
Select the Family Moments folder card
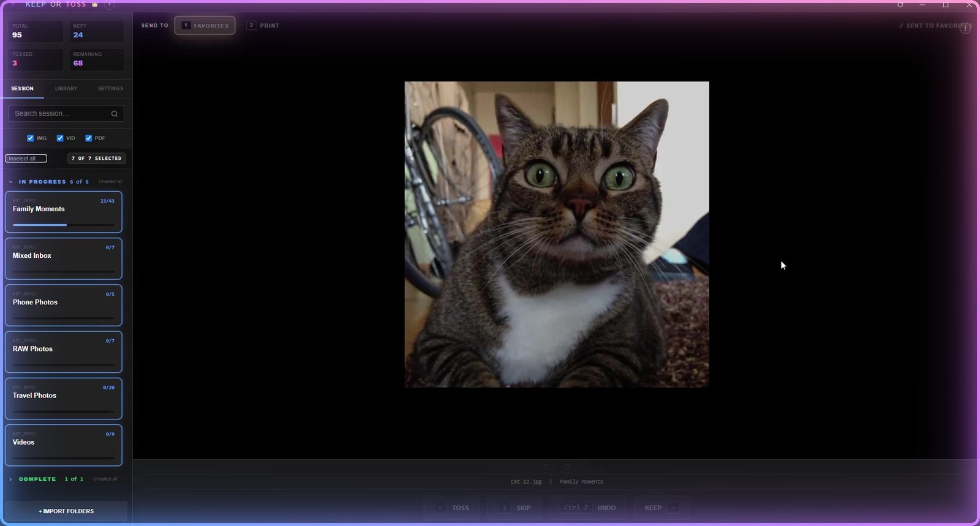[x=64, y=212]
